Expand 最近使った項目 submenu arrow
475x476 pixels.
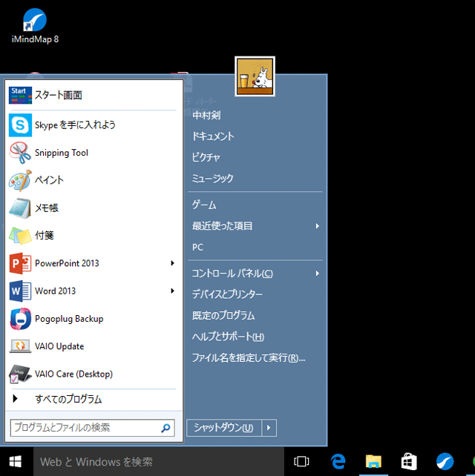[317, 226]
